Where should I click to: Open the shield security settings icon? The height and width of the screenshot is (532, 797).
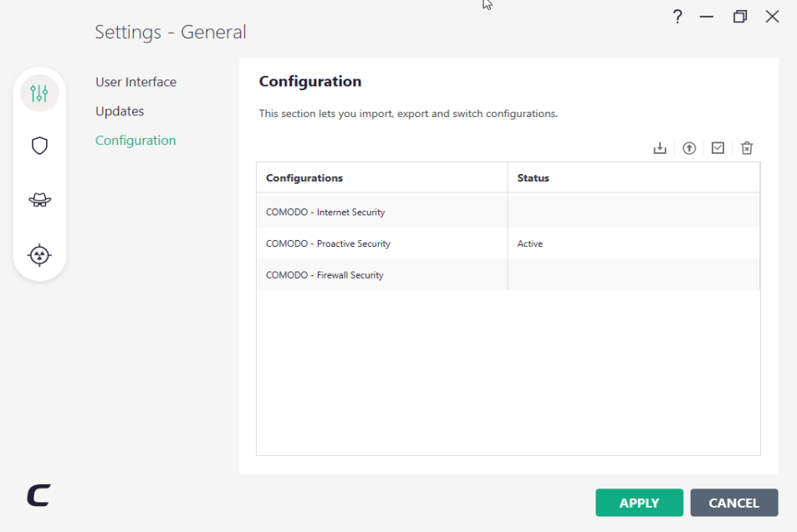point(39,146)
